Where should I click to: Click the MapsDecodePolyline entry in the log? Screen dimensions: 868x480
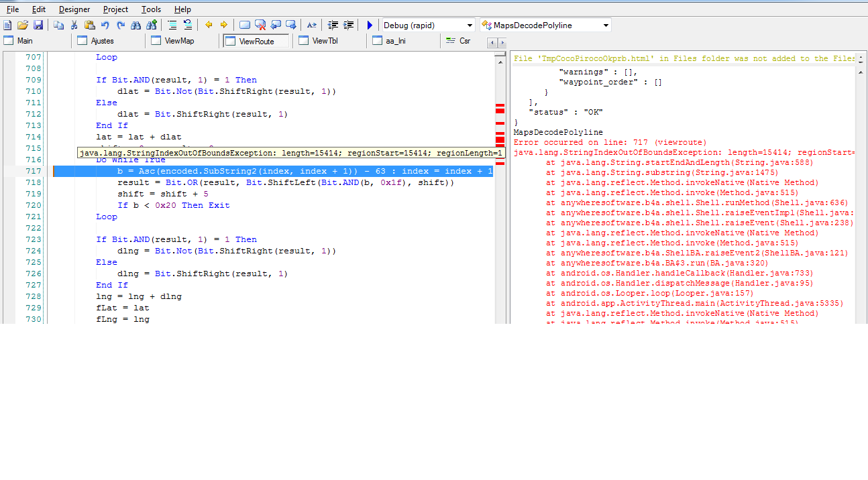558,132
